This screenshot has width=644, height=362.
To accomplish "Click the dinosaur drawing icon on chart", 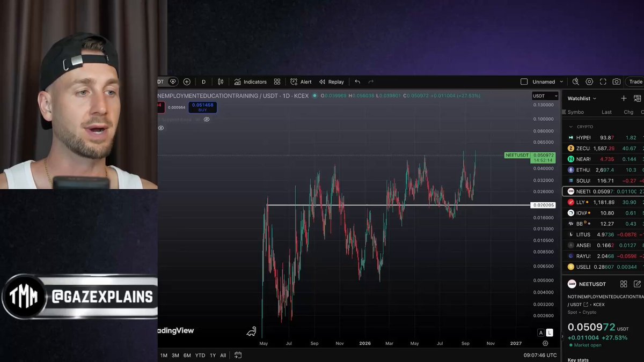I will point(251,332).
